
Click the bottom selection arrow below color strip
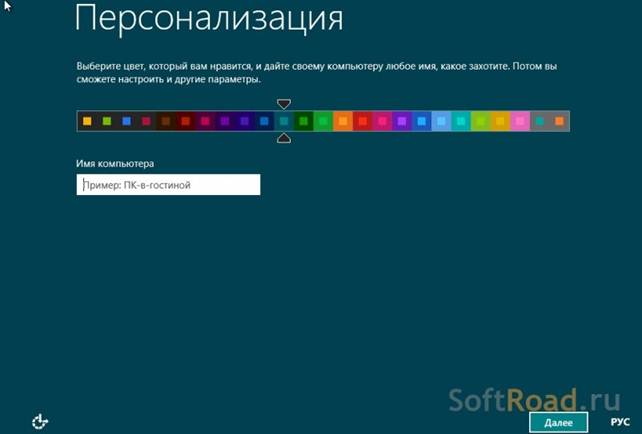284,138
